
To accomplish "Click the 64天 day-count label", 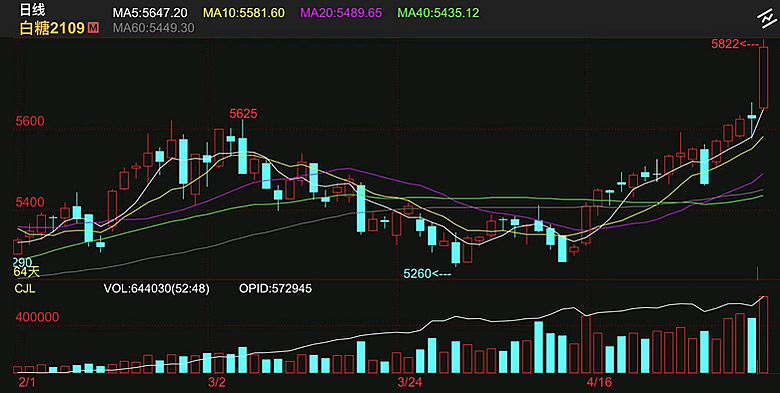I will 27,272.
